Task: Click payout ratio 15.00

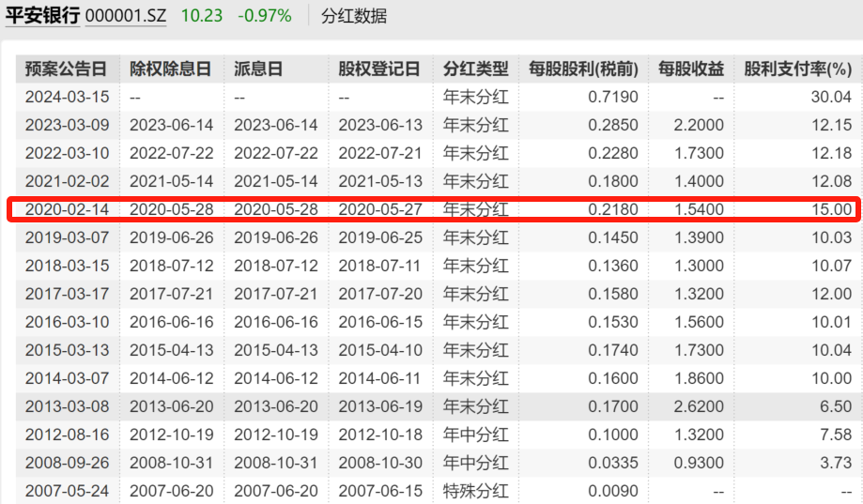Action: pyautogui.click(x=832, y=209)
